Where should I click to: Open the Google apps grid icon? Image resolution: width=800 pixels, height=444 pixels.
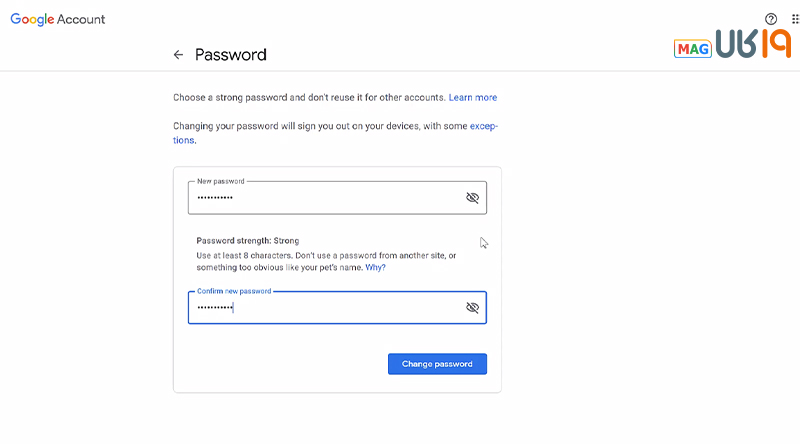(795, 19)
